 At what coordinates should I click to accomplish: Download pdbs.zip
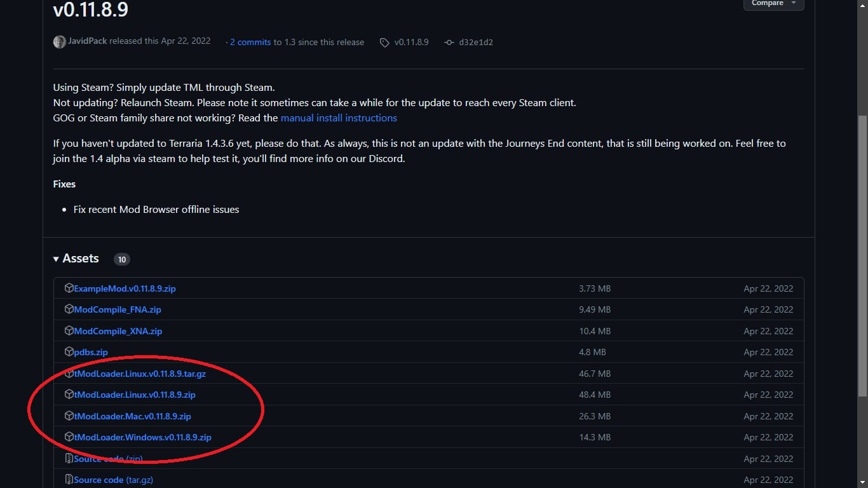pos(91,352)
